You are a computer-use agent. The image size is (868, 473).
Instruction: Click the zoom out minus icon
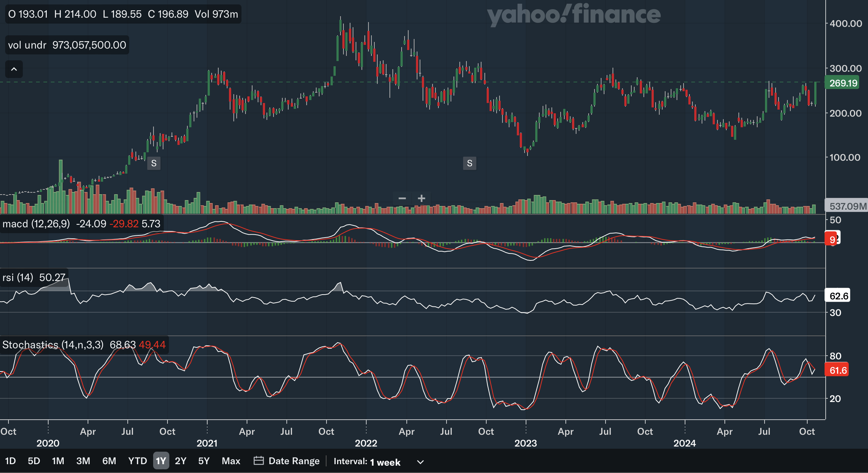click(x=402, y=199)
